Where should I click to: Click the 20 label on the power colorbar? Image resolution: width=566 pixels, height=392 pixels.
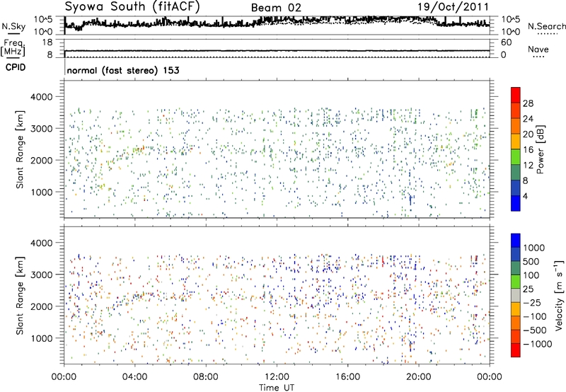pos(528,134)
